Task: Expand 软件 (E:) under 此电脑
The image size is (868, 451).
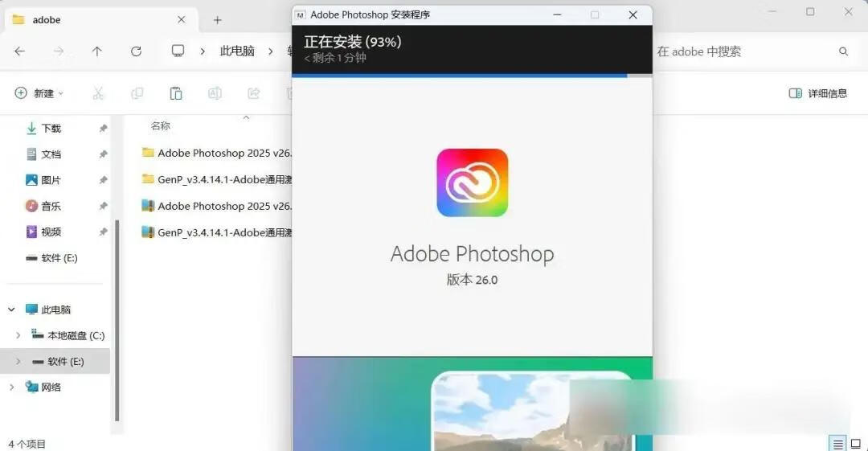Action: coord(18,361)
